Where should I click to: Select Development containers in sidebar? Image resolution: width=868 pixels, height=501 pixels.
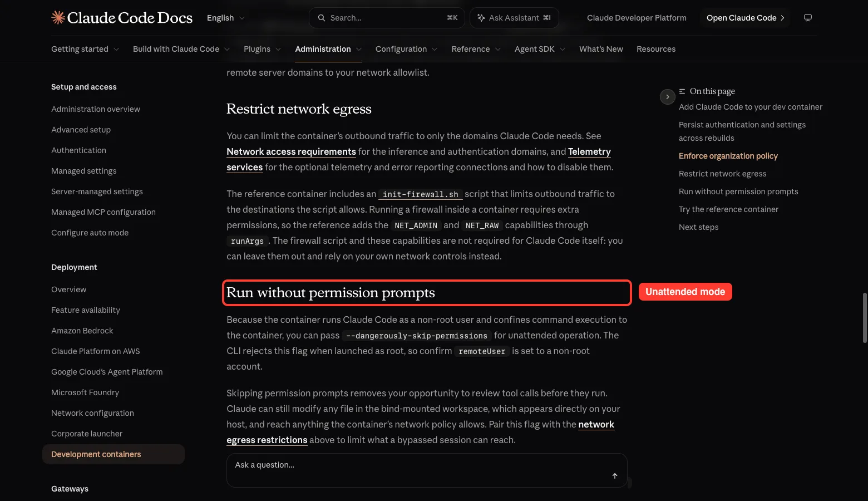pos(114,454)
